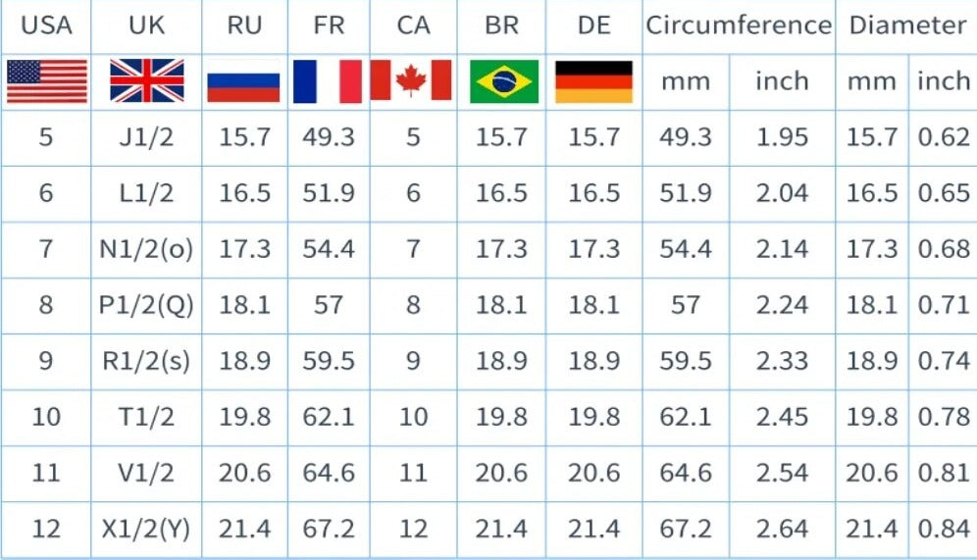The height and width of the screenshot is (560, 977).
Task: Select the Russian flag icon
Action: click(x=243, y=81)
